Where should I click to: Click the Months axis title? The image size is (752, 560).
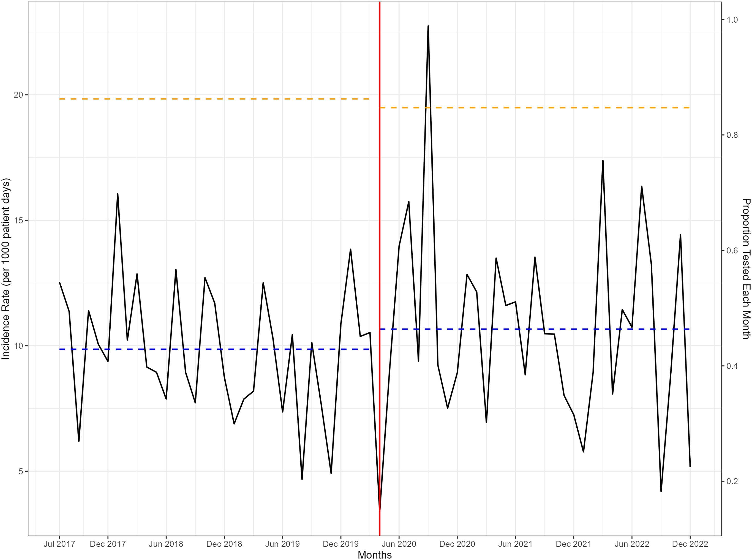(x=374, y=555)
